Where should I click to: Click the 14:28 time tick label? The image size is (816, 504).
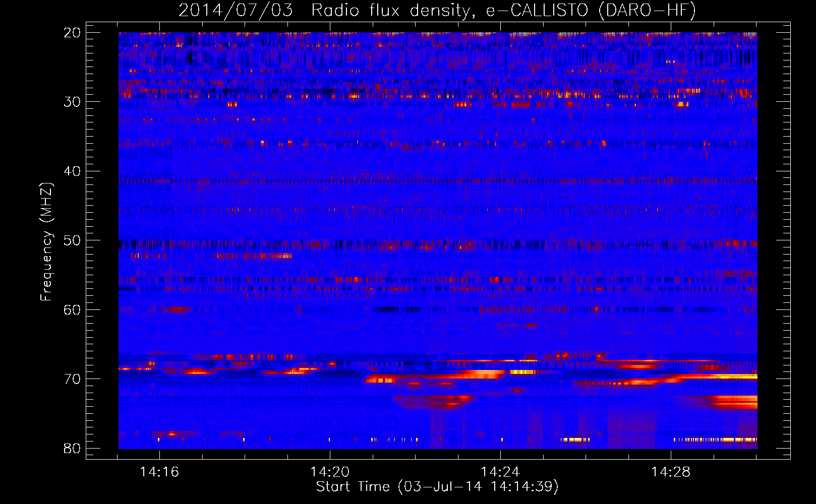pos(671,472)
